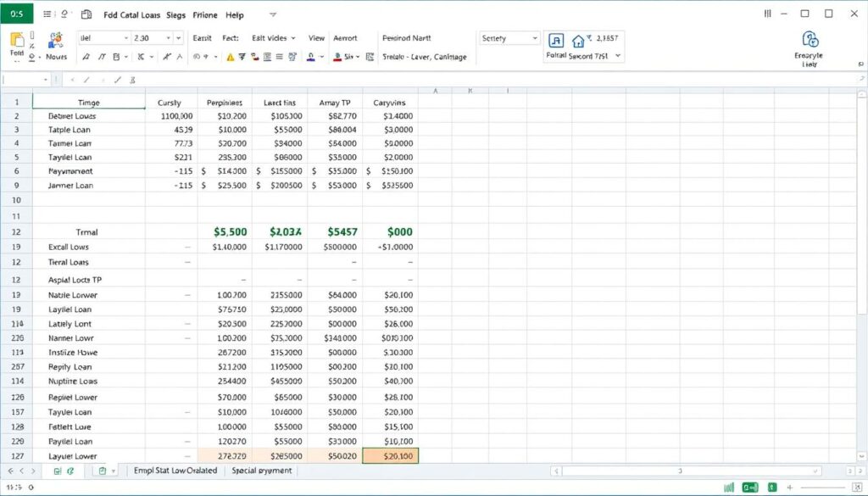868x496 pixels.
Task: Open the Friione menu
Action: tap(205, 15)
